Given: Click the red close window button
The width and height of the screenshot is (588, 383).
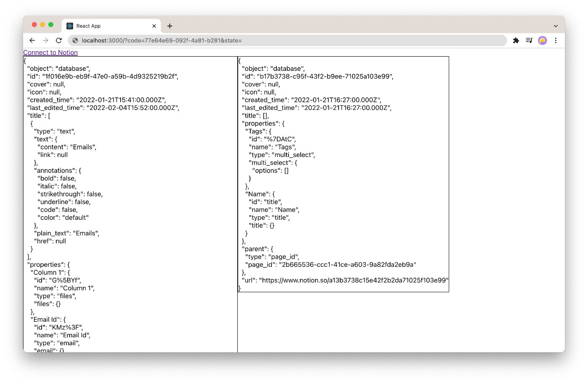Looking at the screenshot, I should (x=34, y=25).
